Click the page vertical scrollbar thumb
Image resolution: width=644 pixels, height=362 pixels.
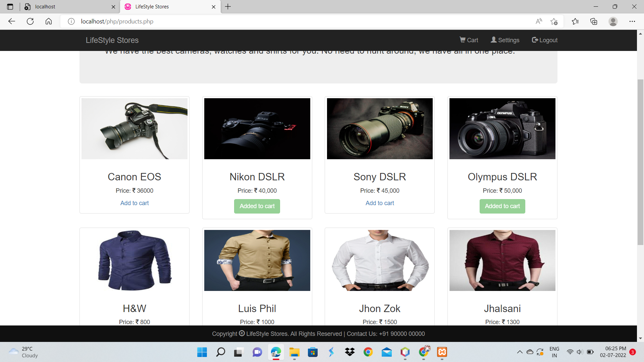point(640,162)
